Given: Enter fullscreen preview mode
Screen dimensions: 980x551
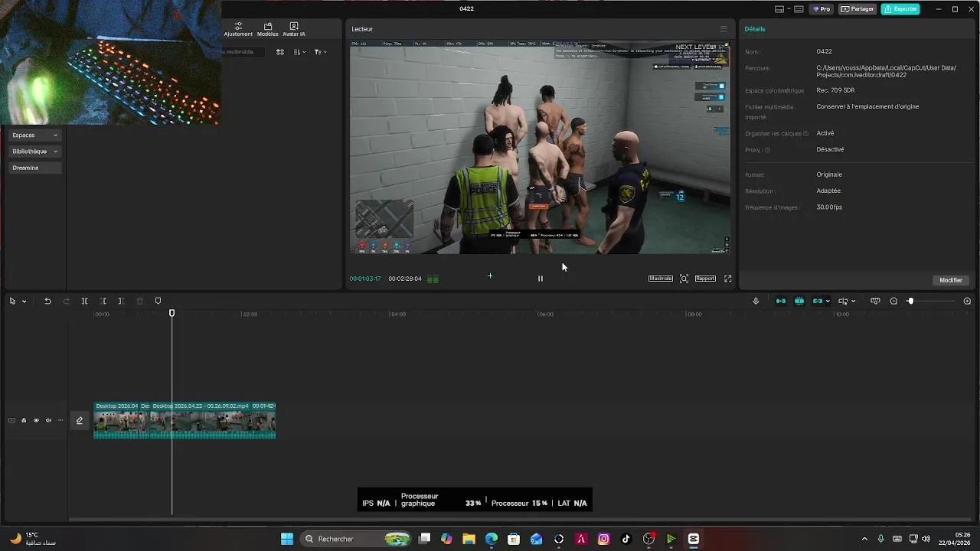Looking at the screenshot, I should coord(727,279).
